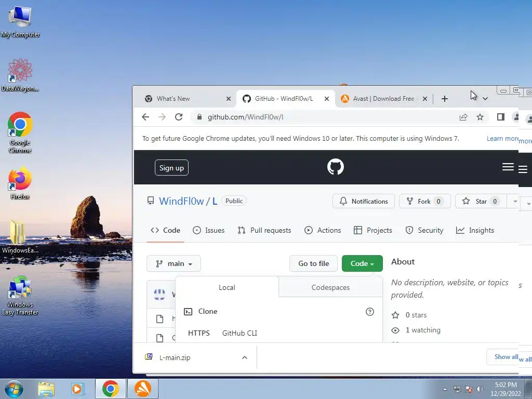Close the GitHub tab
This screenshot has height=399, width=532.
point(326,99)
